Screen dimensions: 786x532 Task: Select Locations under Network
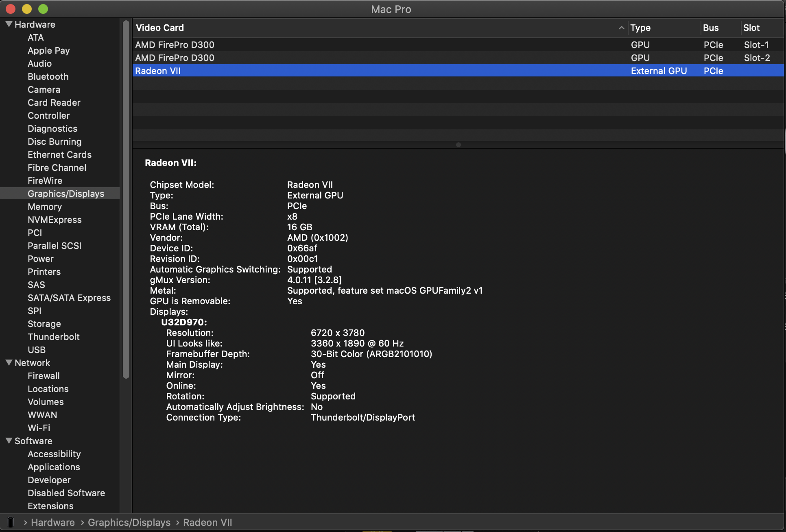click(x=48, y=389)
